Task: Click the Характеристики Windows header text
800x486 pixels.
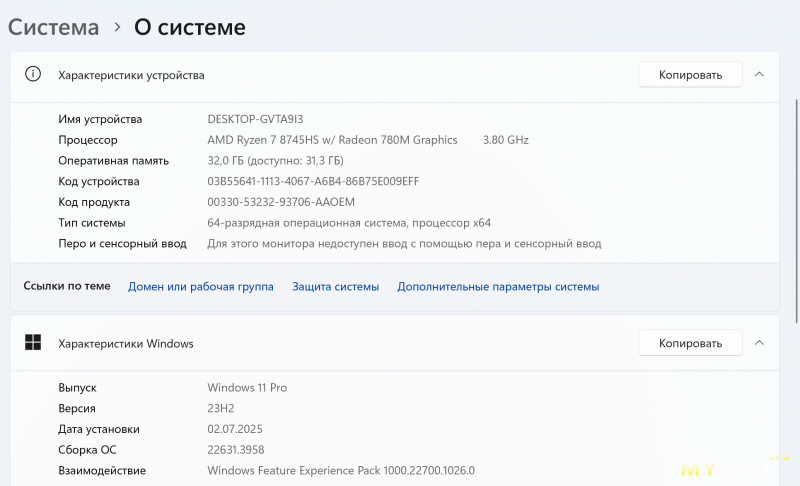Action: [126, 344]
